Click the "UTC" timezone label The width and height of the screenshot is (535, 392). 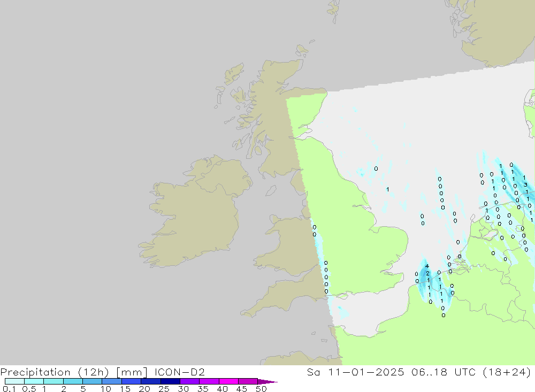tap(465, 372)
